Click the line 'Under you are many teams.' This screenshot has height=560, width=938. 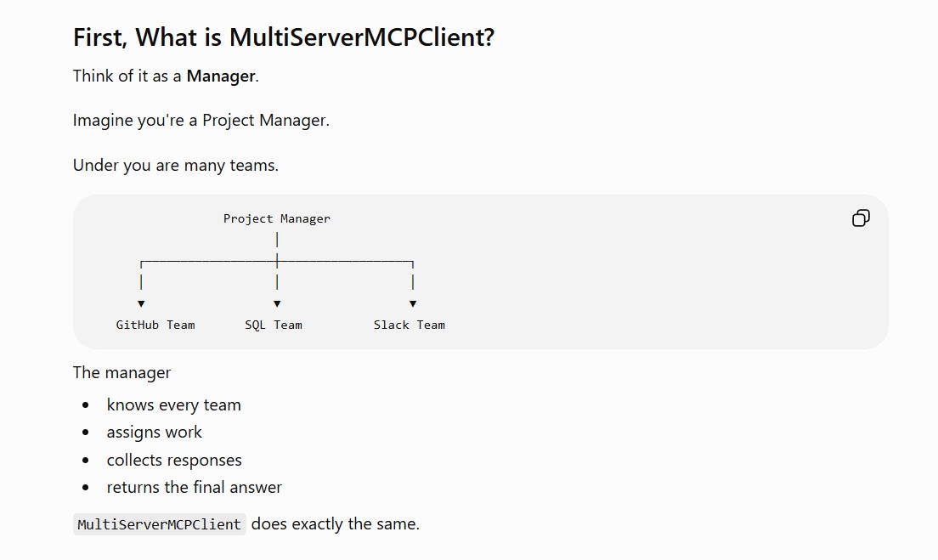tap(176, 165)
